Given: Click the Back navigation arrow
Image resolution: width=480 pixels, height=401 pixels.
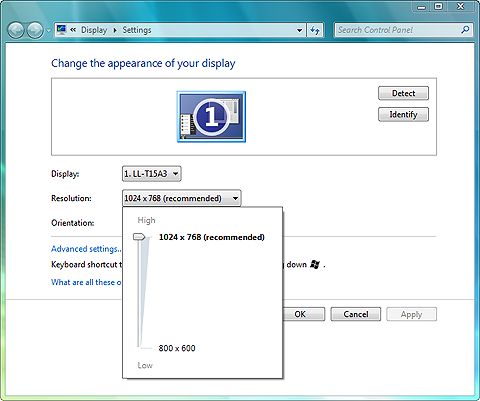Looking at the screenshot, I should [x=16, y=30].
